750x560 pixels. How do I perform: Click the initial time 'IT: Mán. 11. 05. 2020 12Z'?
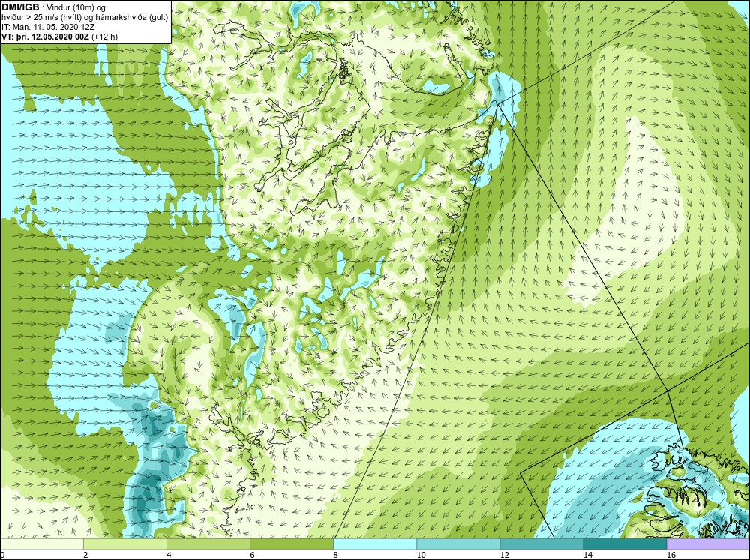[x=48, y=27]
